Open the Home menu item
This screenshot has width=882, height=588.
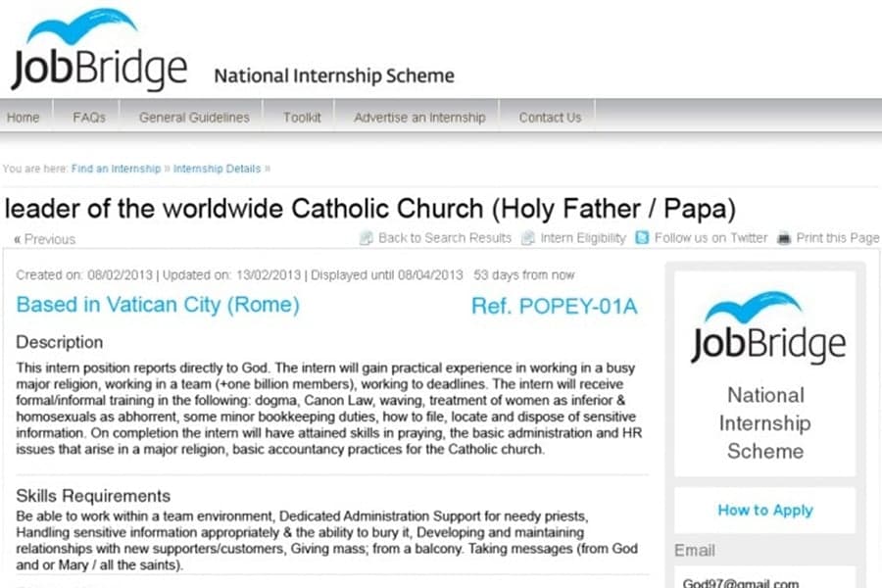point(24,117)
